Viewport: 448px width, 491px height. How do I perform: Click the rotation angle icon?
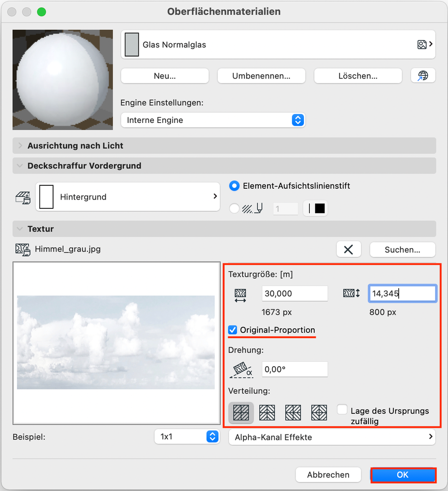[241, 370]
